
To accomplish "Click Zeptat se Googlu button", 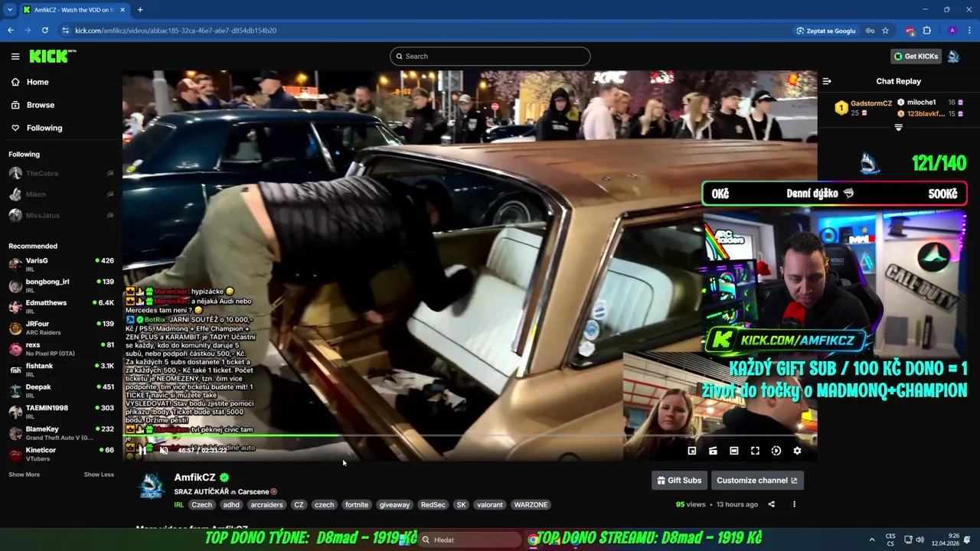I will [x=826, y=31].
